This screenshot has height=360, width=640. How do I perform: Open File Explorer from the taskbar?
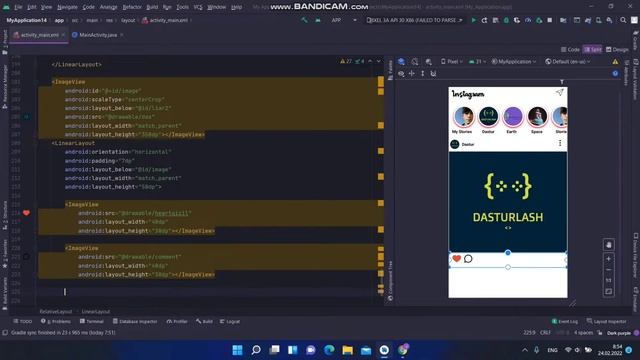tap(347, 350)
